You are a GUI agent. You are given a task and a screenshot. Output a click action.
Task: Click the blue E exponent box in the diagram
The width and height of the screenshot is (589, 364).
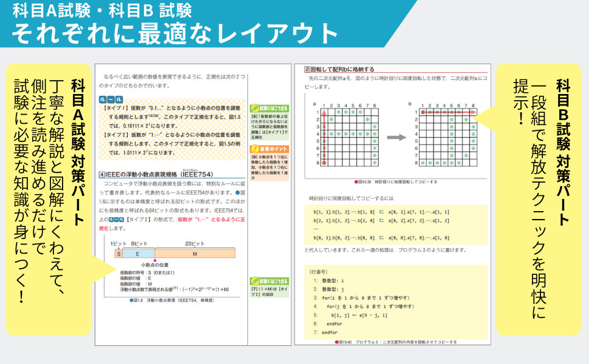(x=138, y=254)
